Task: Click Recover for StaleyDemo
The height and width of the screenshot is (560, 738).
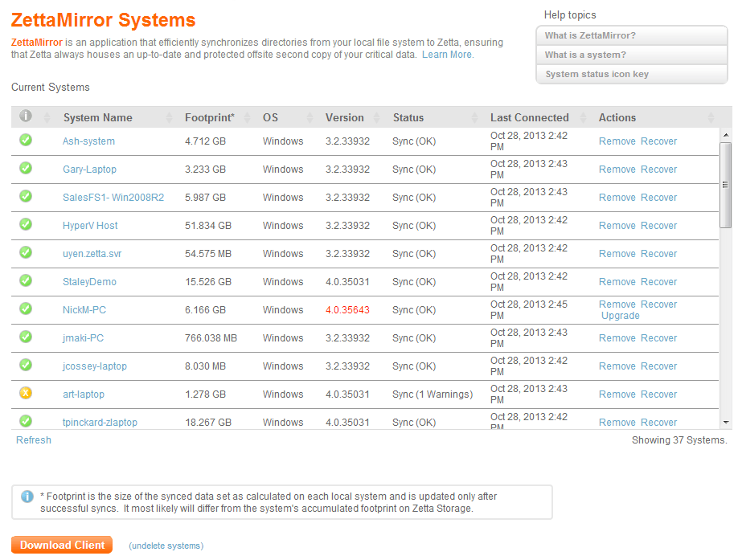Action: point(658,282)
